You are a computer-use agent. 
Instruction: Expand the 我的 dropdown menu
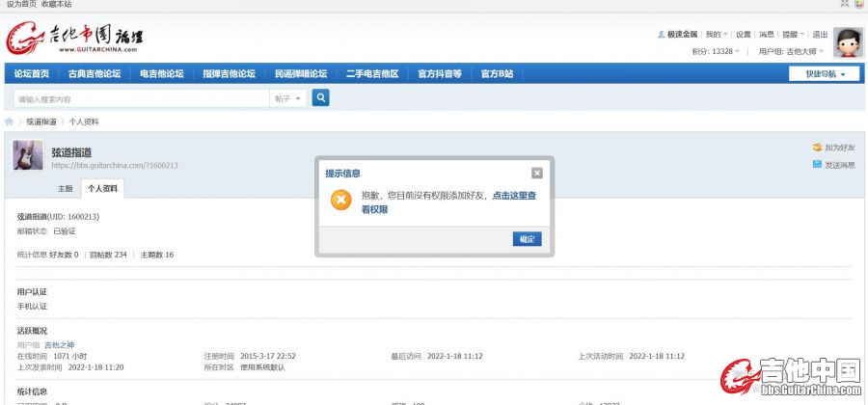715,35
